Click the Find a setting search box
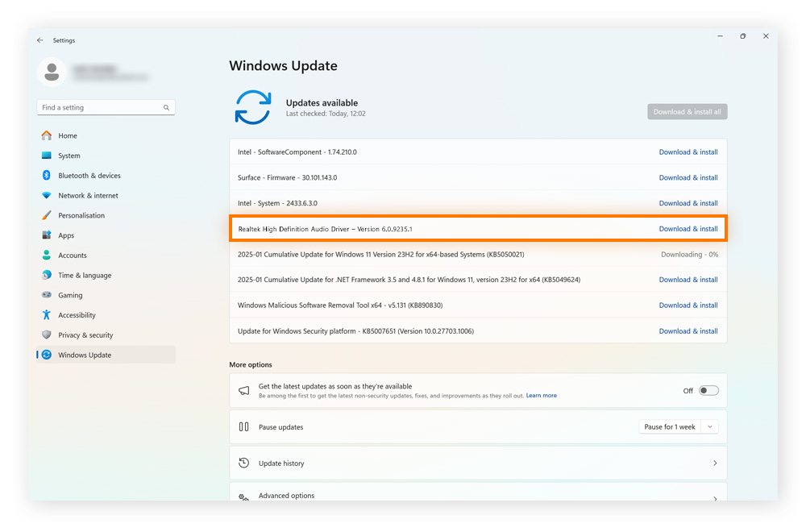The width and height of the screenshot is (806, 532). coord(106,107)
